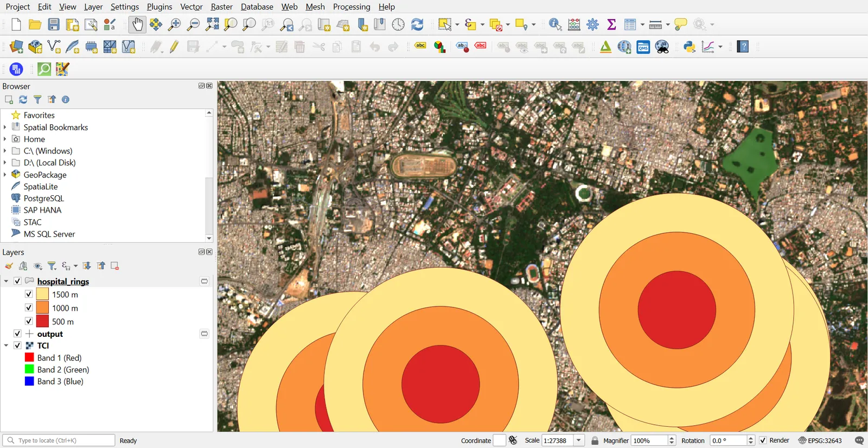This screenshot has height=448, width=868.
Task: Click the Refresh map canvas icon
Action: pyautogui.click(x=417, y=24)
